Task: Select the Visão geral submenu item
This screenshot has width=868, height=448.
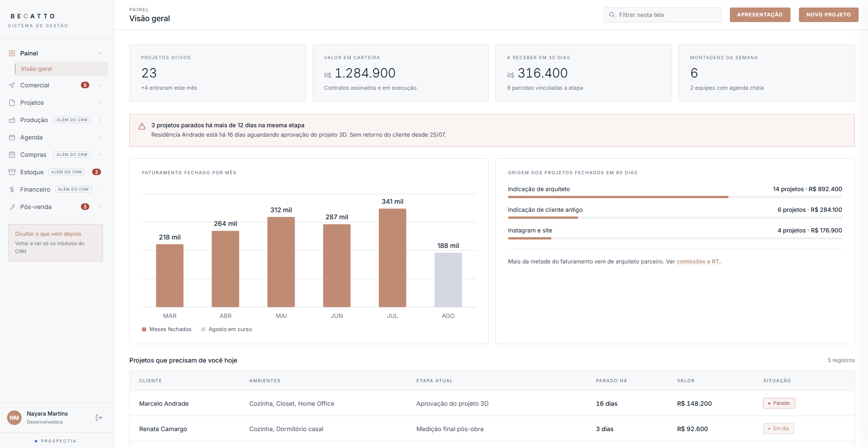Action: [x=62, y=69]
